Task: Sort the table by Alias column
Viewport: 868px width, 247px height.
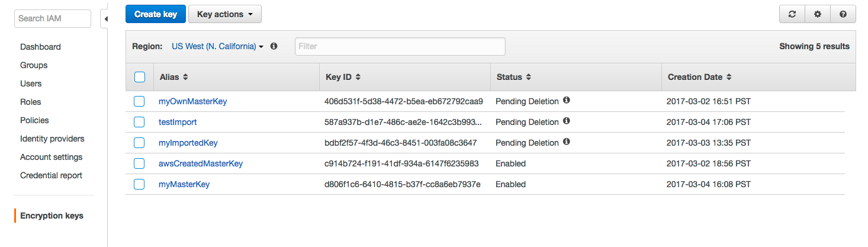Action: pos(173,77)
